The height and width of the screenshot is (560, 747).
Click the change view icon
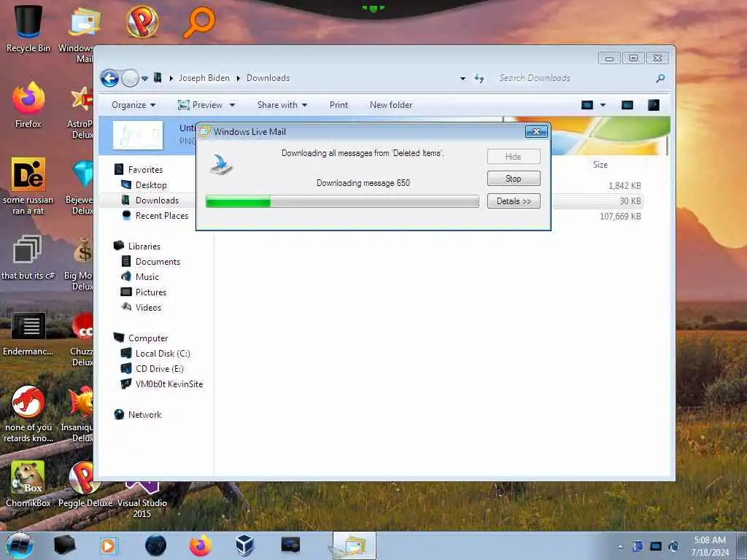587,105
